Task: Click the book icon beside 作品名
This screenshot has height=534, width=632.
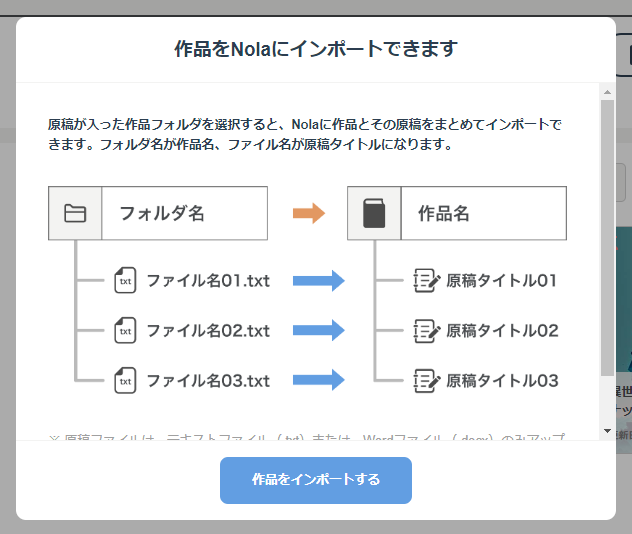Action: point(374,213)
